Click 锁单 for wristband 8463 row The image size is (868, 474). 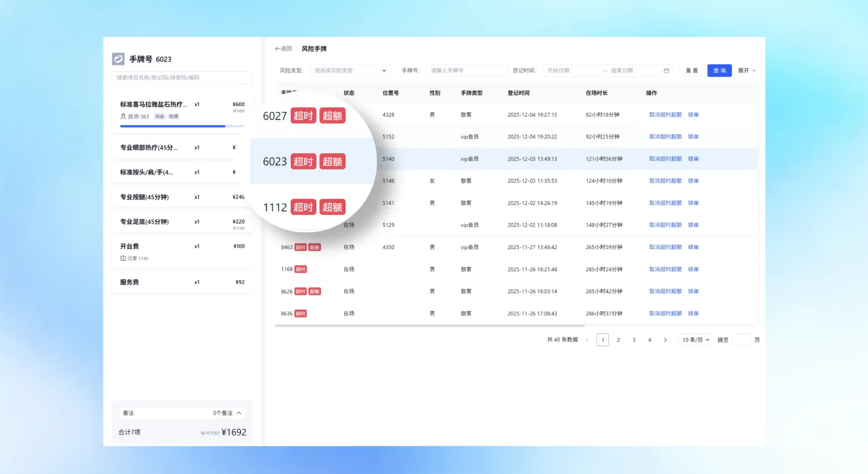693,247
